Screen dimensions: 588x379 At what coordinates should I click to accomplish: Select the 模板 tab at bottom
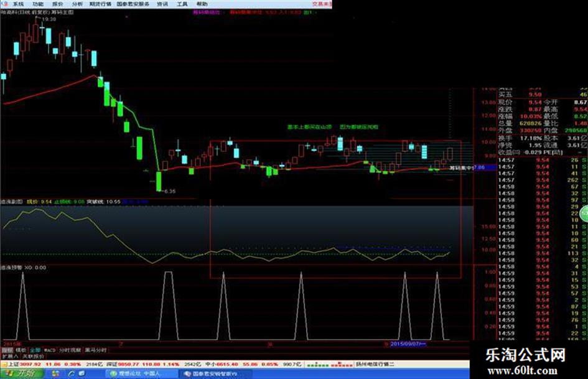pos(21,350)
